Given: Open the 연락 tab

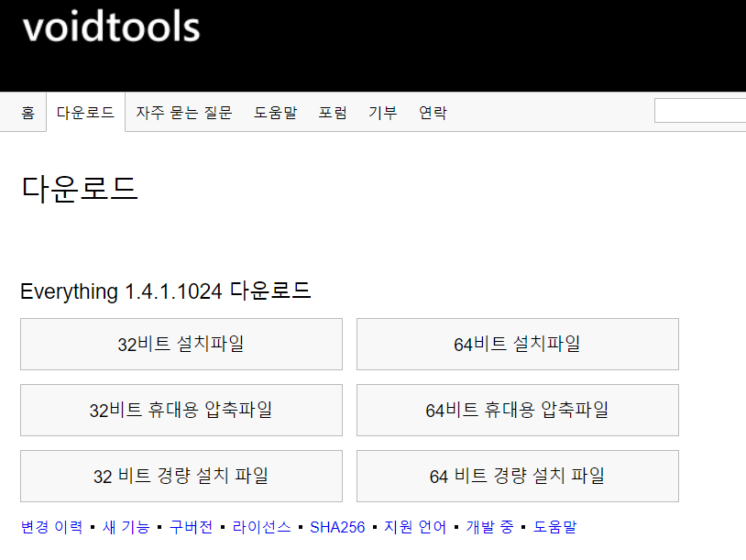Looking at the screenshot, I should pos(433,113).
